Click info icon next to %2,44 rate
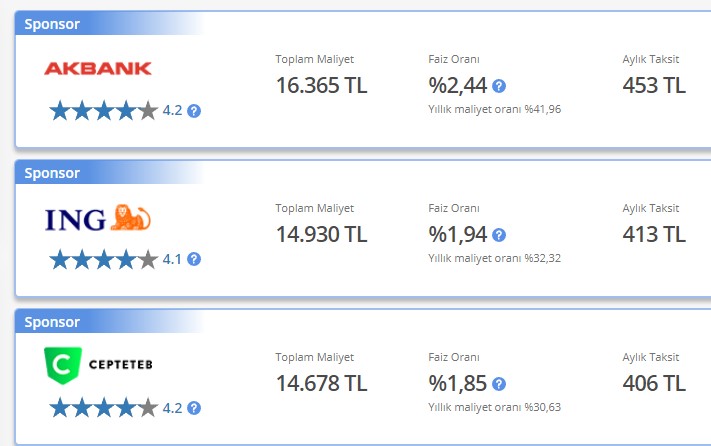 point(499,86)
